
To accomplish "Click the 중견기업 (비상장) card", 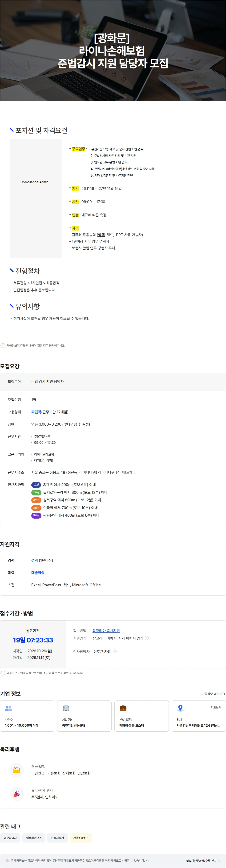I will point(85,716).
